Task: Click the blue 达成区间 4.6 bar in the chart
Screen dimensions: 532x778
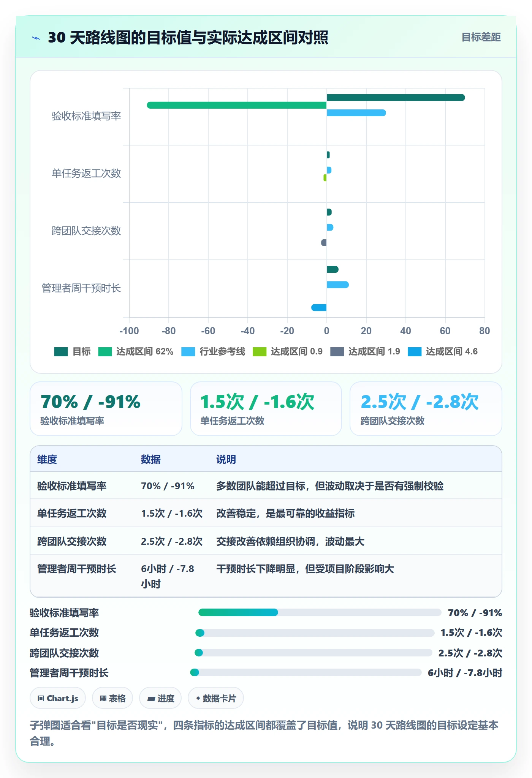Action: [x=319, y=307]
